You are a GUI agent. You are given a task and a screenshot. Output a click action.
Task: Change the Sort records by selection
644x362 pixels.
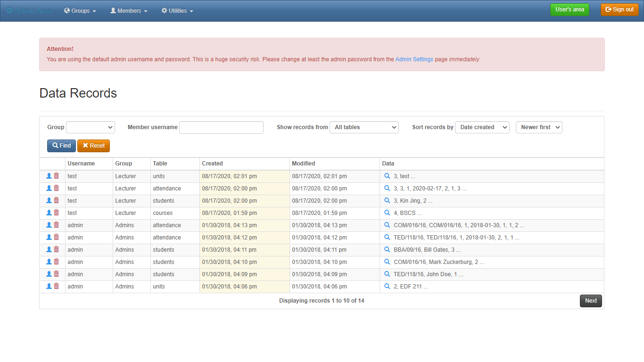coord(482,127)
